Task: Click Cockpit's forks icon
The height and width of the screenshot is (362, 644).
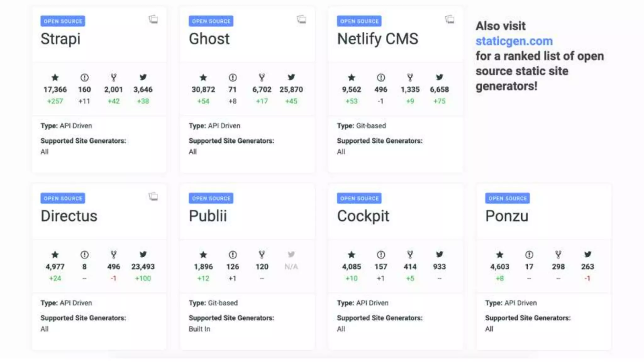Action: pyautogui.click(x=410, y=255)
